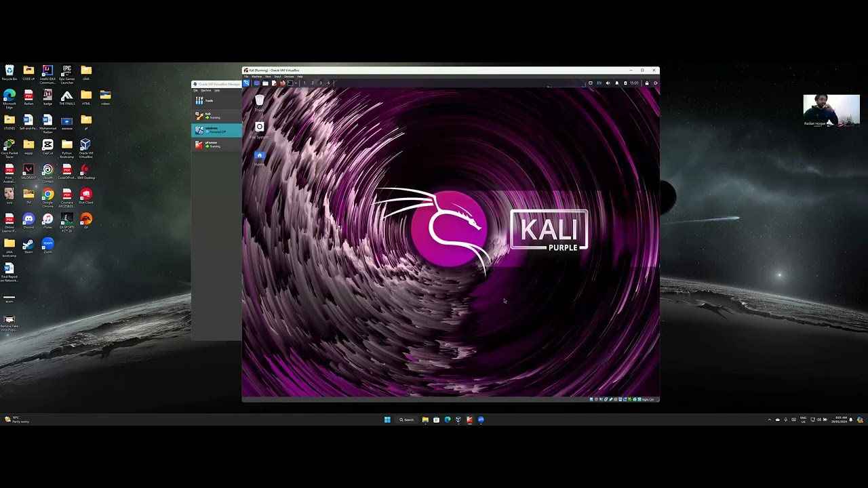
Task: Open Kali notifications bell icon
Action: coord(616,83)
